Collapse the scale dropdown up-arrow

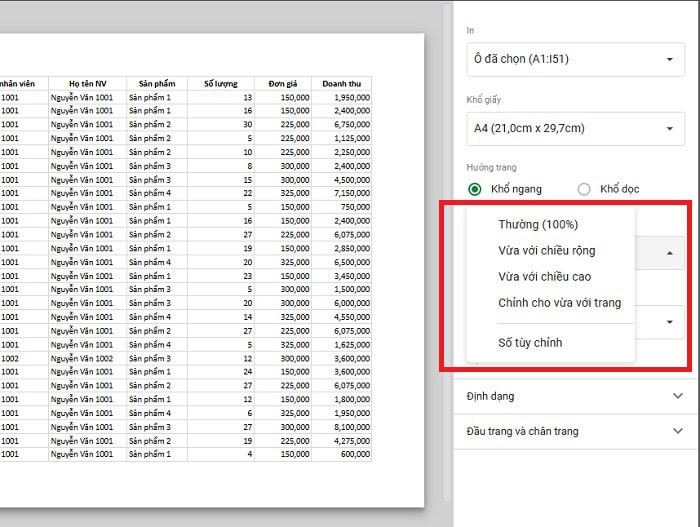669,253
